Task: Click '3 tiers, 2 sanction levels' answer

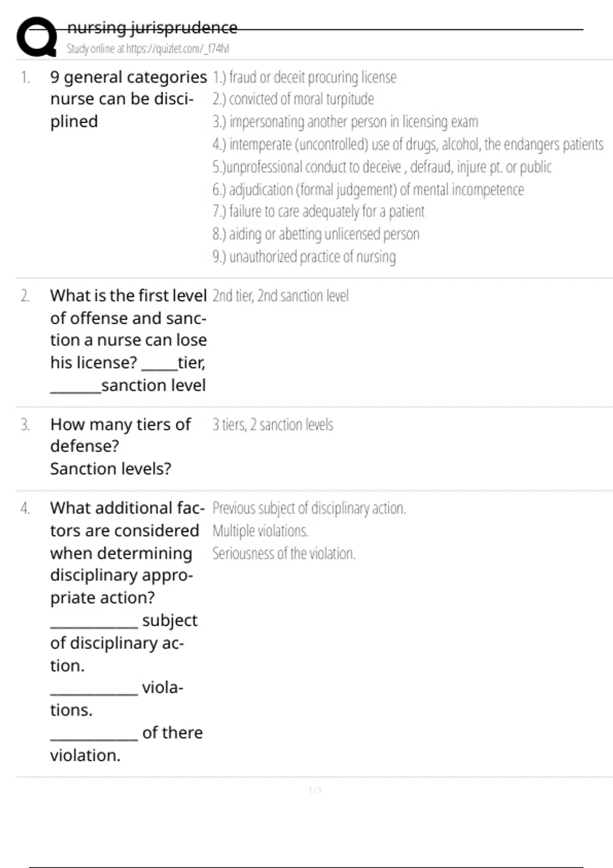Action: tap(273, 425)
